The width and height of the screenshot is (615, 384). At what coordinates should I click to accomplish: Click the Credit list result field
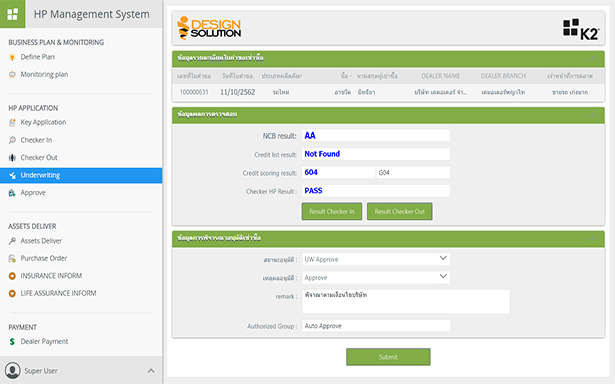pos(376,154)
